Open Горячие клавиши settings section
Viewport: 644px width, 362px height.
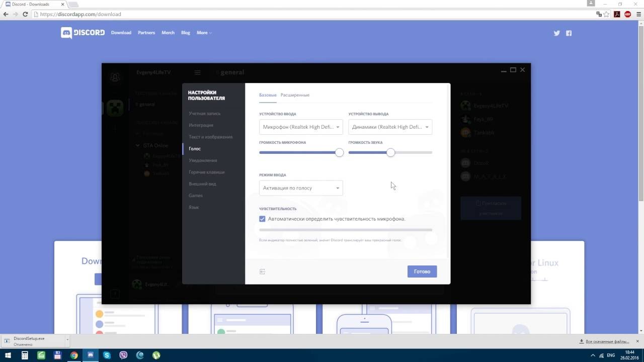point(206,172)
